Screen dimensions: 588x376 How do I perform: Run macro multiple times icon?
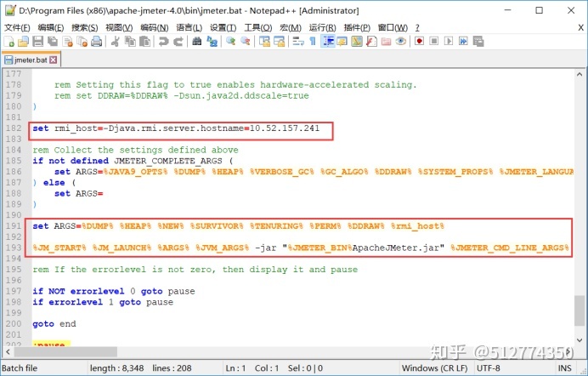463,42
